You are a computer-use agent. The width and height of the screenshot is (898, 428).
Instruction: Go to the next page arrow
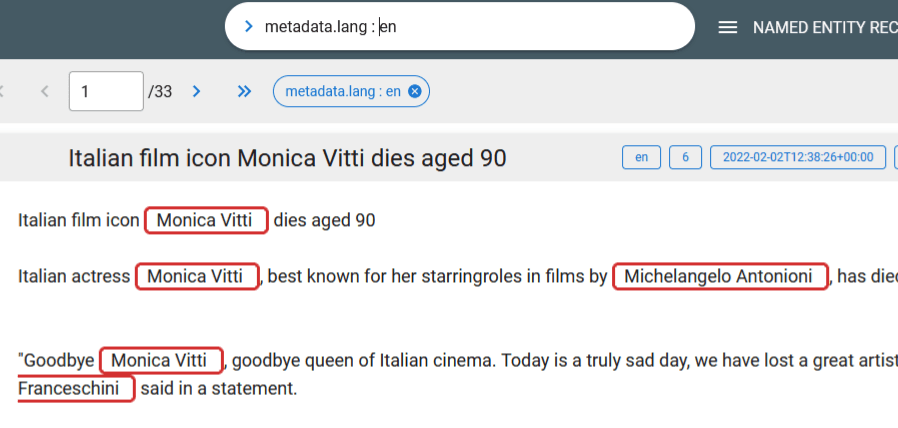197,92
